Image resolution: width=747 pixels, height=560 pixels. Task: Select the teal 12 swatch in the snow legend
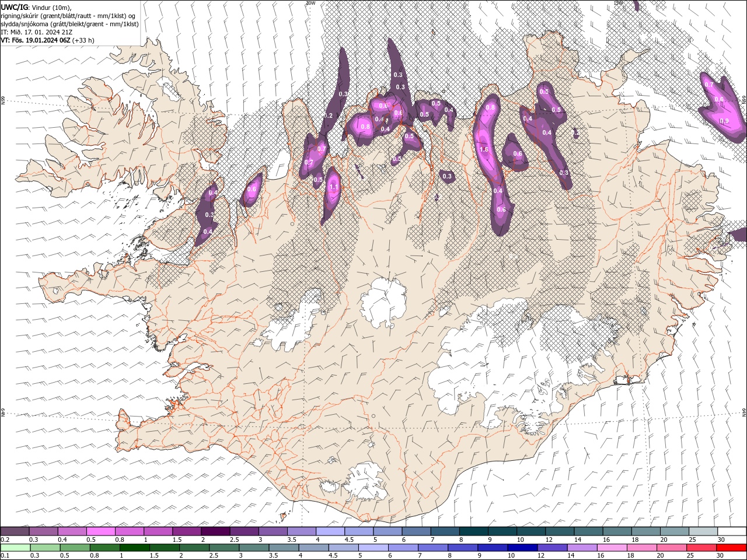(560, 531)
